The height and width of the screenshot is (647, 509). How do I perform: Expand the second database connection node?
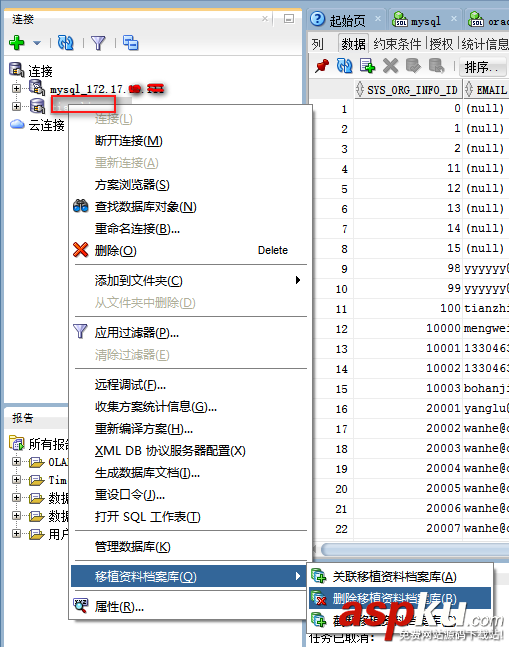pos(16,106)
